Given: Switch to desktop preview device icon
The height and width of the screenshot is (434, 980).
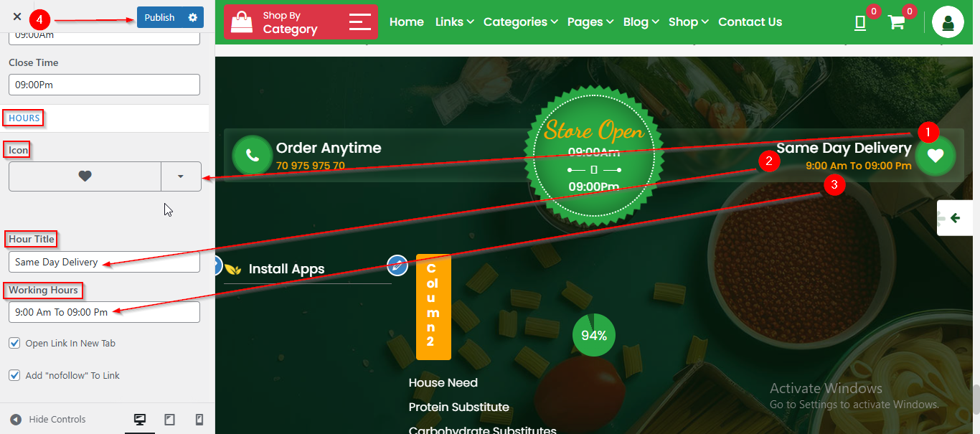Looking at the screenshot, I should click(140, 420).
